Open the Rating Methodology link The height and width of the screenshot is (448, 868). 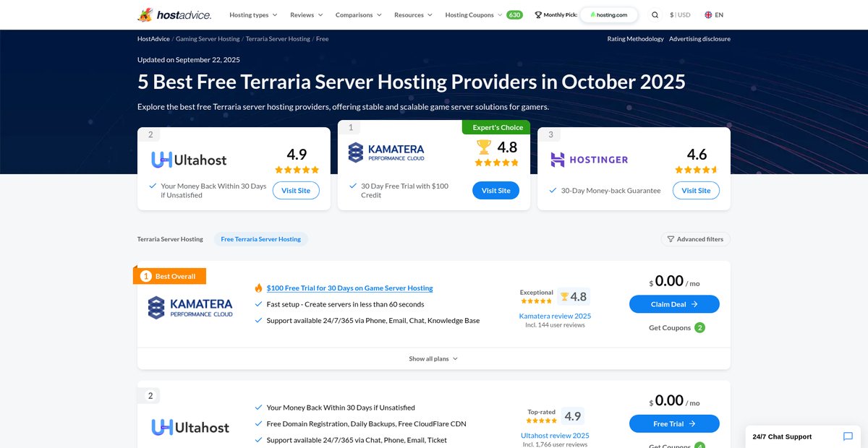pyautogui.click(x=635, y=39)
